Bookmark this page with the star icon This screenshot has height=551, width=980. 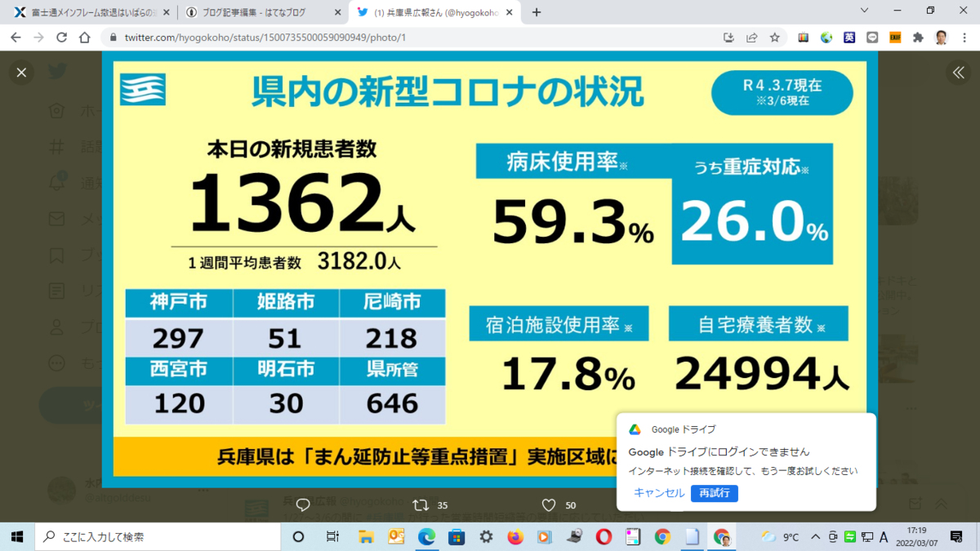pos(774,38)
